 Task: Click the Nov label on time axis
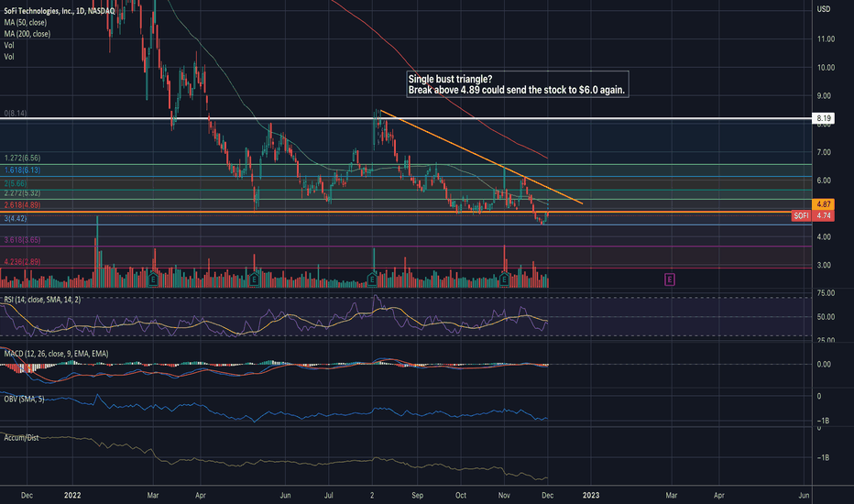pyautogui.click(x=504, y=495)
